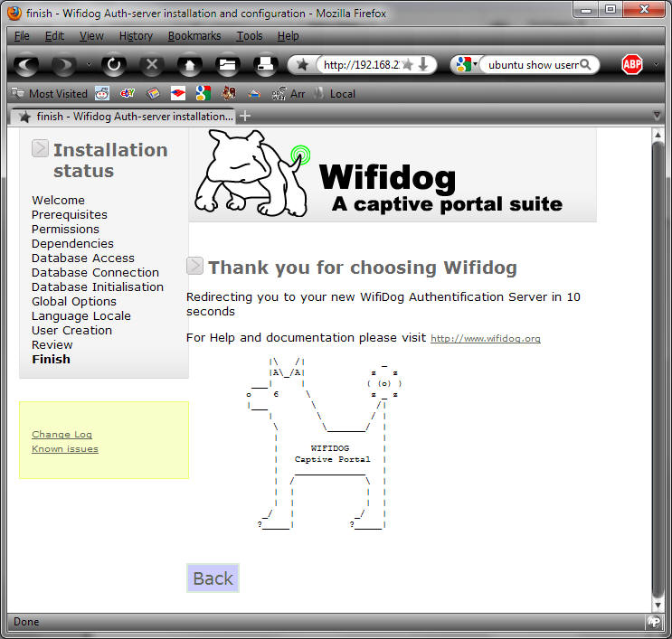The width and height of the screenshot is (672, 639).
Task: Click the Database Access installation step
Action: click(83, 258)
